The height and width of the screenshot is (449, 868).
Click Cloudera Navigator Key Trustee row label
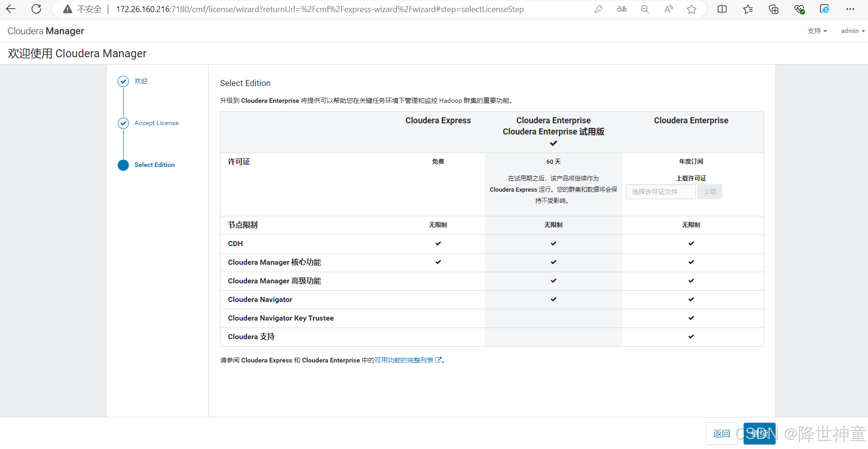281,318
